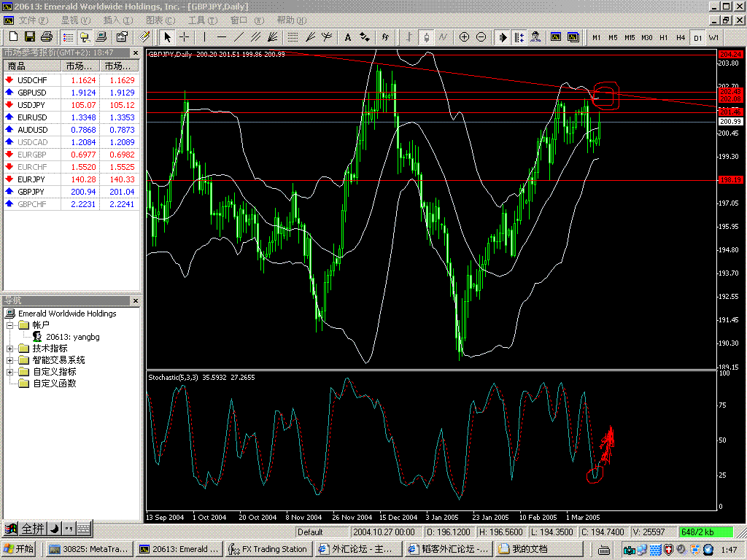The image size is (747, 560).
Task: Click the zoom out magnifier icon
Action: 481,37
